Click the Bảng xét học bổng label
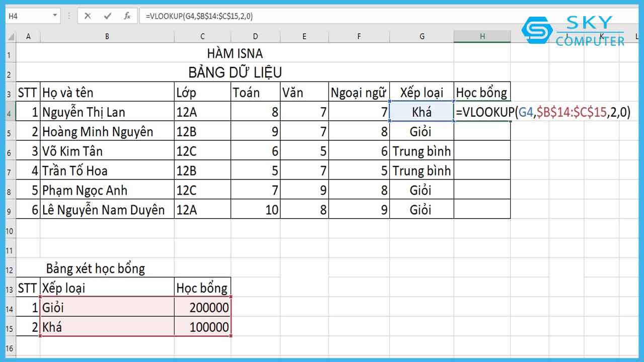The width and height of the screenshot is (644, 362). point(96,268)
